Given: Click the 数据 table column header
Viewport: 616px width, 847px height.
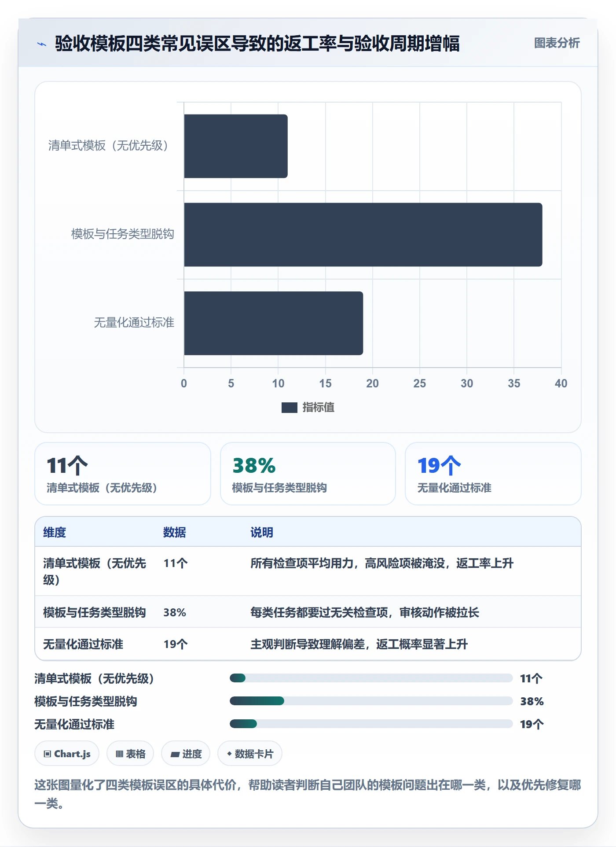Looking at the screenshot, I should pyautogui.click(x=175, y=532).
